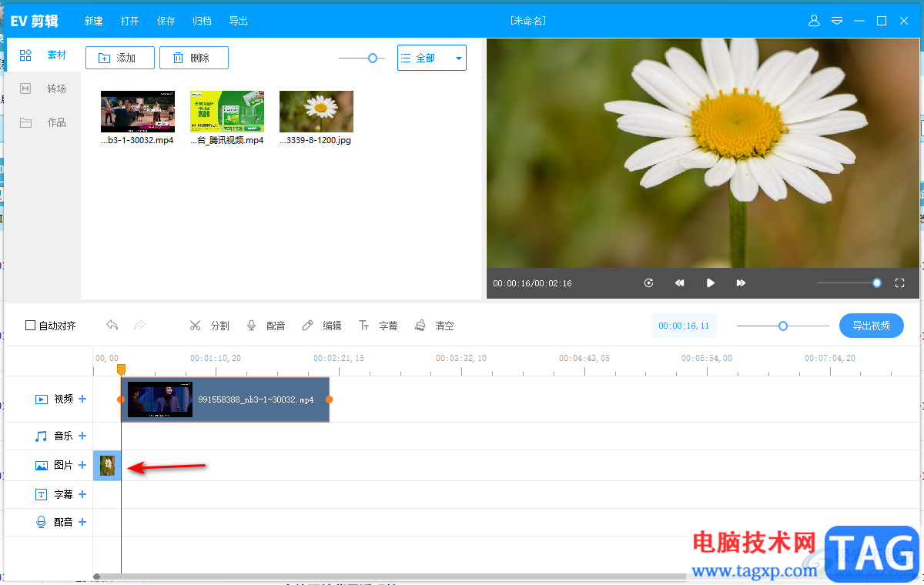
Task: Add voiceover with 配音 track plus icon
Action: [x=82, y=522]
